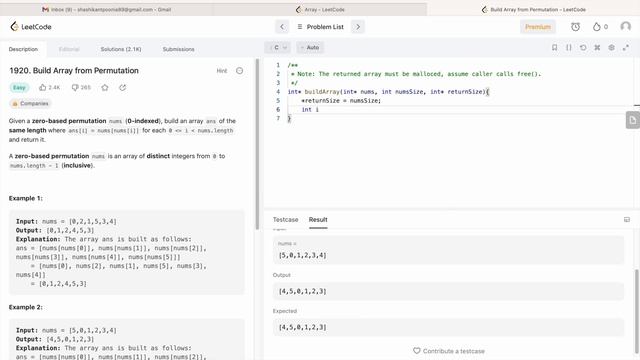Click the keyboard shortcuts icon
This screenshot has width=640, height=360.
(597, 48)
